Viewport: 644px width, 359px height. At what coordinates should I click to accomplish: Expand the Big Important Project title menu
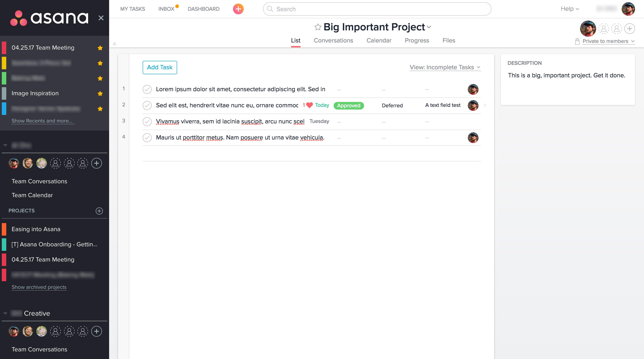point(429,27)
